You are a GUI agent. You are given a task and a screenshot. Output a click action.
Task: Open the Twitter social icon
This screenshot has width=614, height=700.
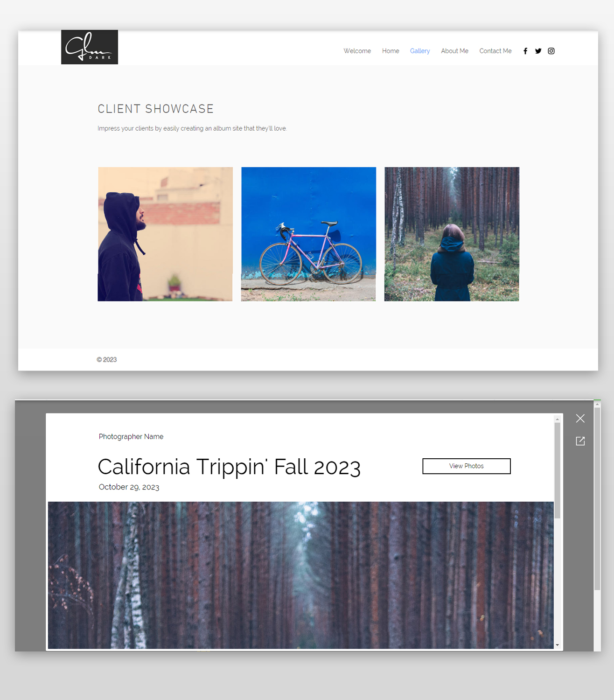pos(538,51)
